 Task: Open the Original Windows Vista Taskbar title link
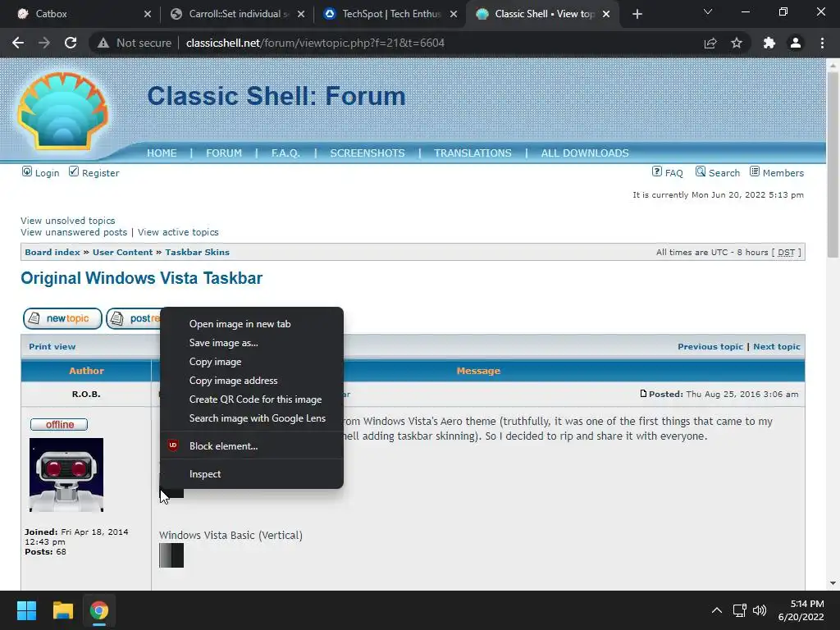pos(141,278)
